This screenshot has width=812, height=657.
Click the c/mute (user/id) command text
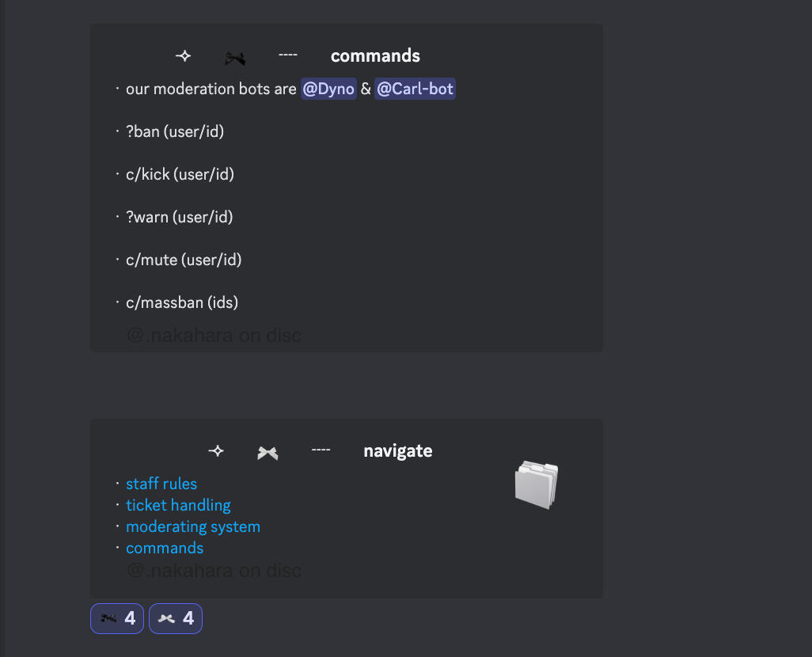[184, 260]
